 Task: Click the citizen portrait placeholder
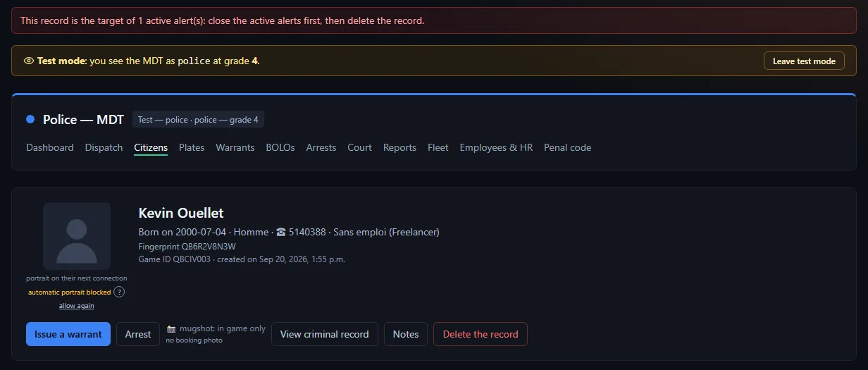tap(77, 236)
